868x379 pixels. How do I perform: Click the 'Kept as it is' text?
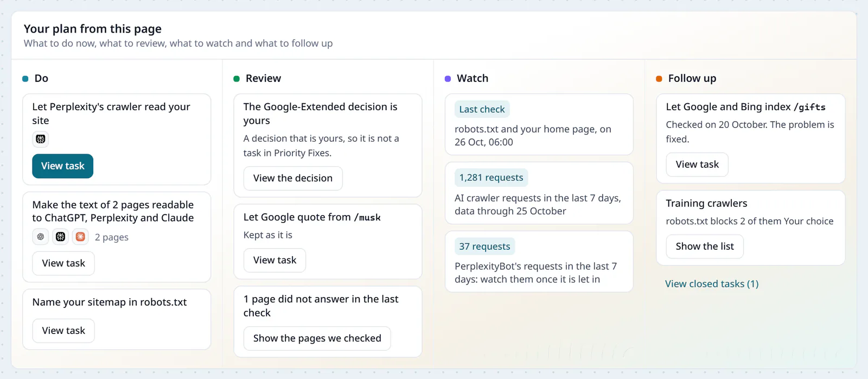pyautogui.click(x=267, y=235)
